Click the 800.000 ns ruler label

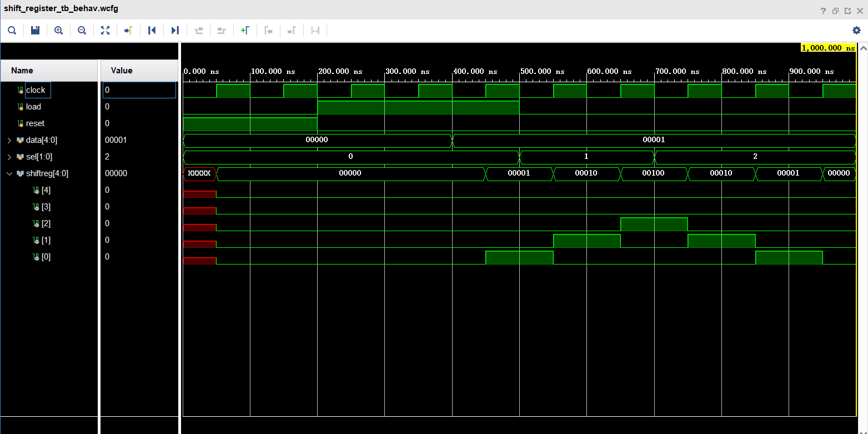tap(745, 72)
